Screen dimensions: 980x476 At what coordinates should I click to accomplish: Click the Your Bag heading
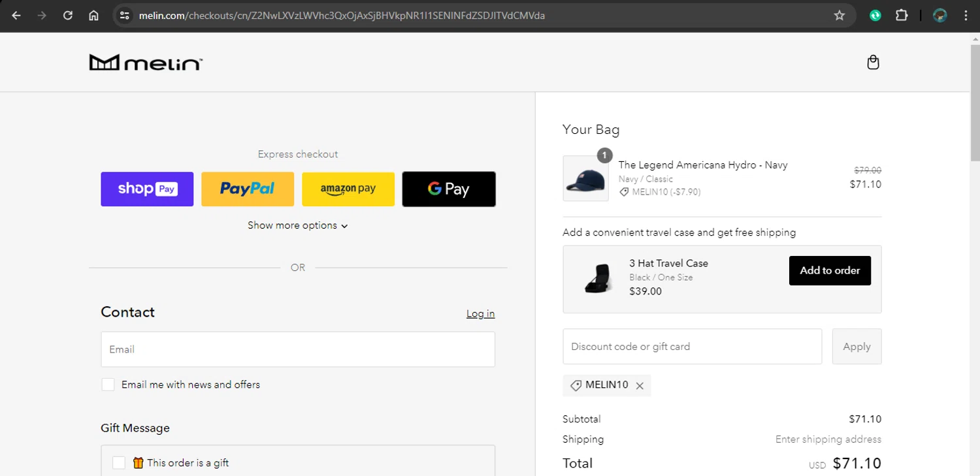click(591, 129)
